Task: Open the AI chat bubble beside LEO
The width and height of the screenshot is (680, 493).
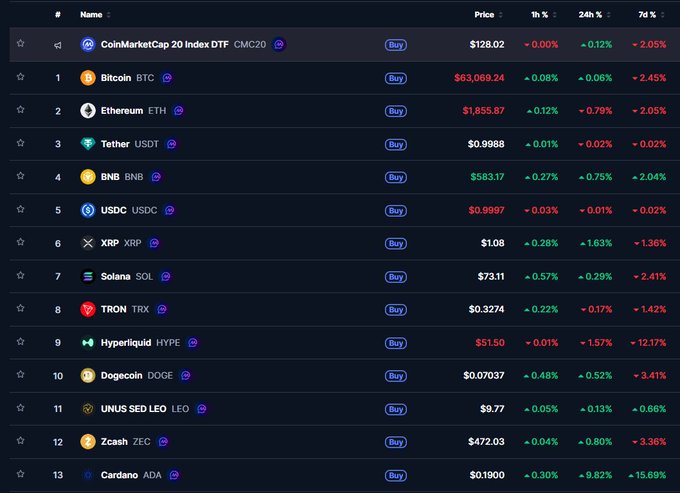Action: [x=202, y=408]
